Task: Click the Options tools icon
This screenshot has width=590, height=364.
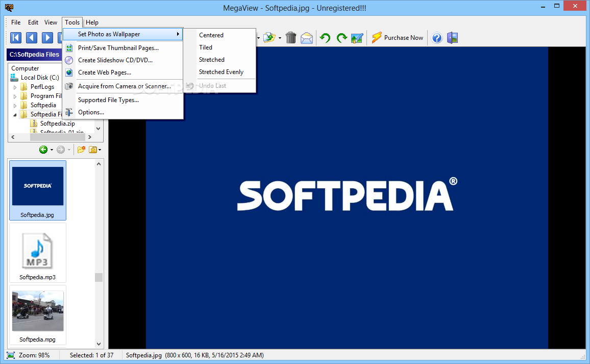Action: point(69,112)
